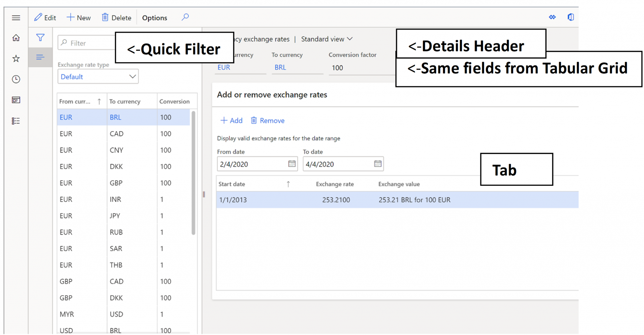This screenshot has height=335, width=644.
Task: Click Add to create an exchange rate
Action: pyautogui.click(x=231, y=120)
